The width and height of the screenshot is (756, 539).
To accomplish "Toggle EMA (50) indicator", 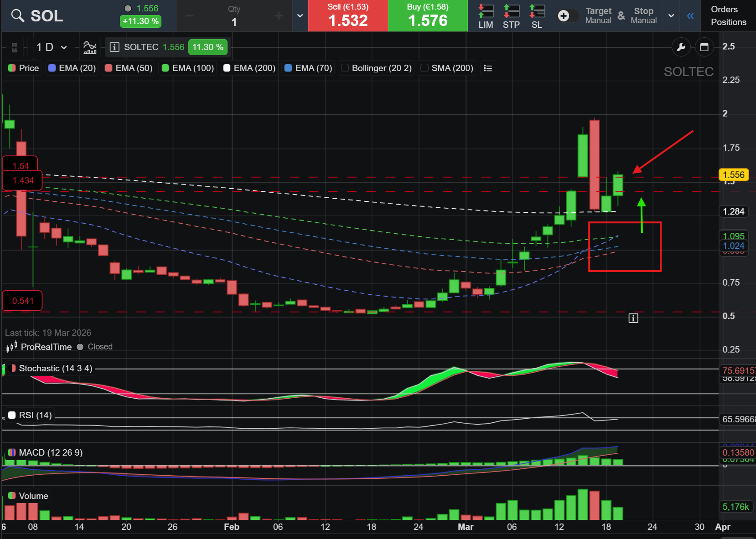I will [x=129, y=68].
